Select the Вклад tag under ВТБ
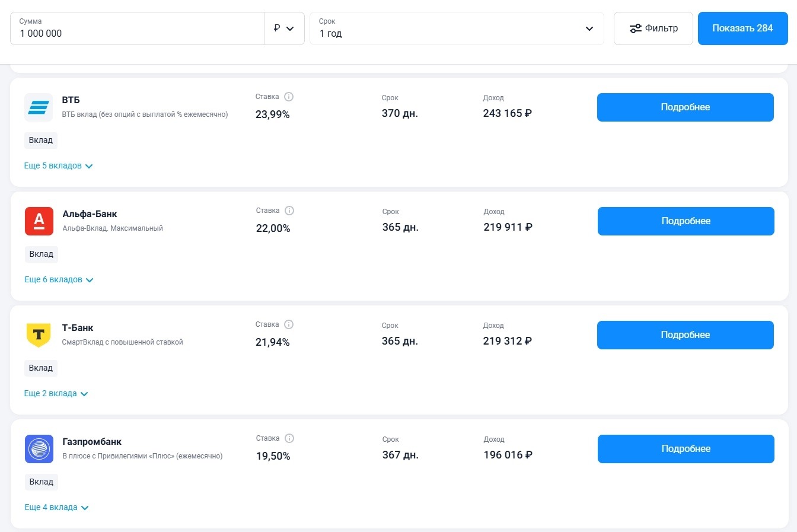 (x=41, y=141)
